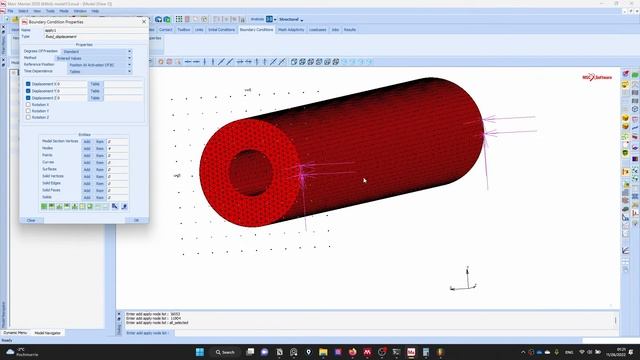Confirm the dialog with OK
This screenshot has height=360, width=640.
[x=136, y=220]
